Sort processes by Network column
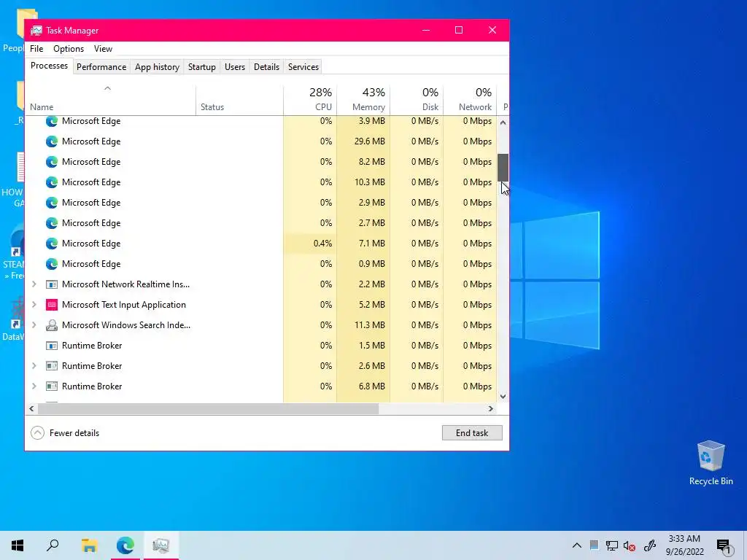This screenshot has width=747, height=560. [471, 100]
